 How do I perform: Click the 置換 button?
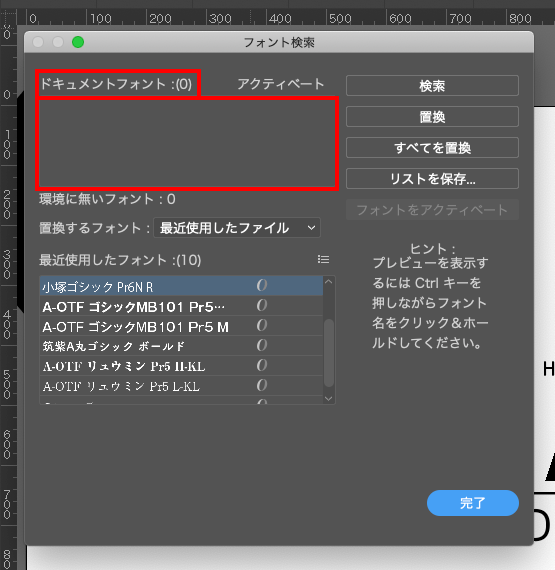pyautogui.click(x=432, y=117)
